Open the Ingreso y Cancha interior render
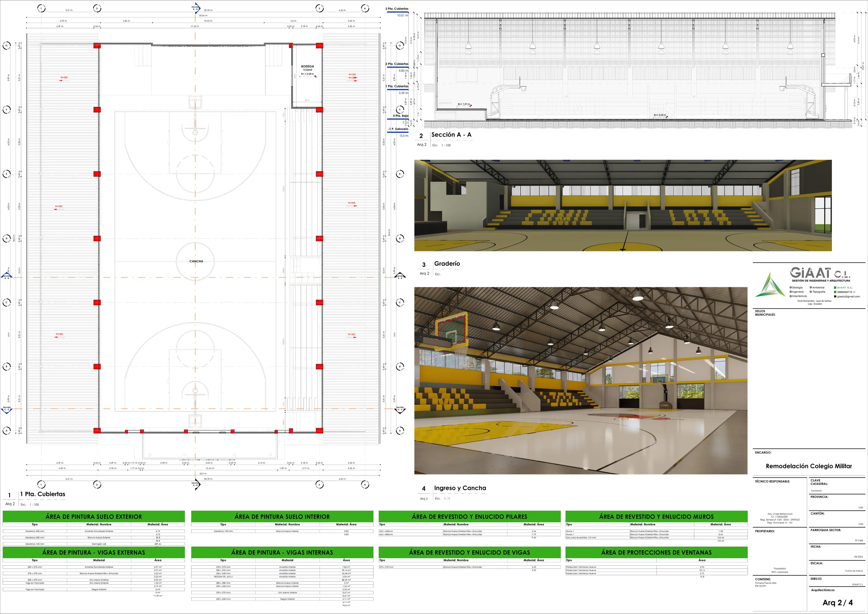868x614 pixels. pyautogui.click(x=581, y=380)
